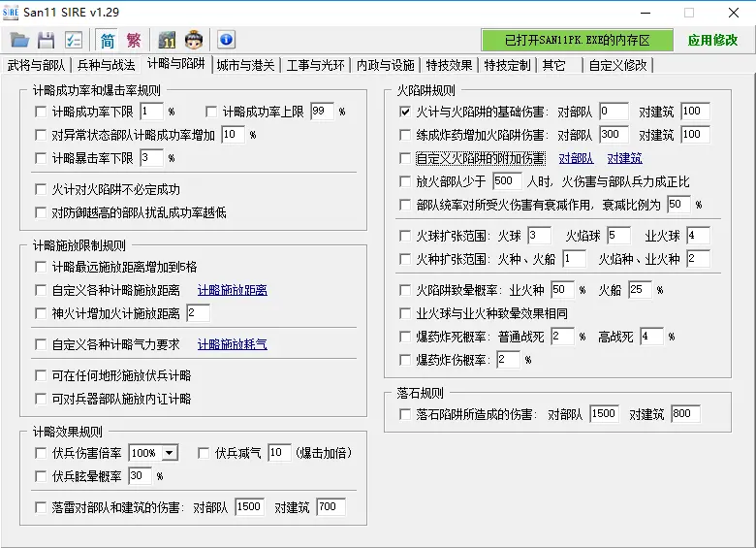Open the 武将与部队 tab

coord(36,65)
